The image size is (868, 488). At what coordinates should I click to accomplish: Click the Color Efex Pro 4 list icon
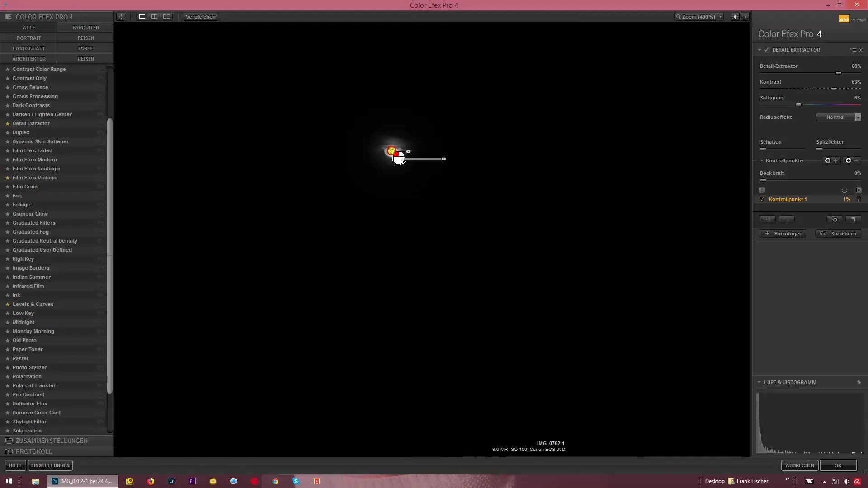(8, 17)
